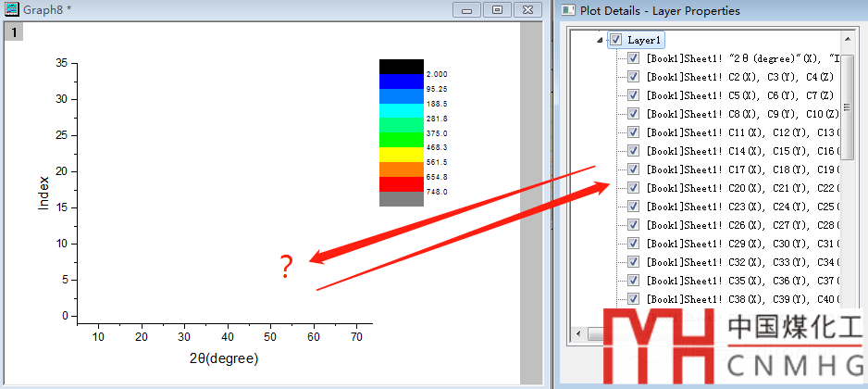The image size is (868, 389).
Task: Restore the Graph8 window size
Action: pyautogui.click(x=497, y=9)
